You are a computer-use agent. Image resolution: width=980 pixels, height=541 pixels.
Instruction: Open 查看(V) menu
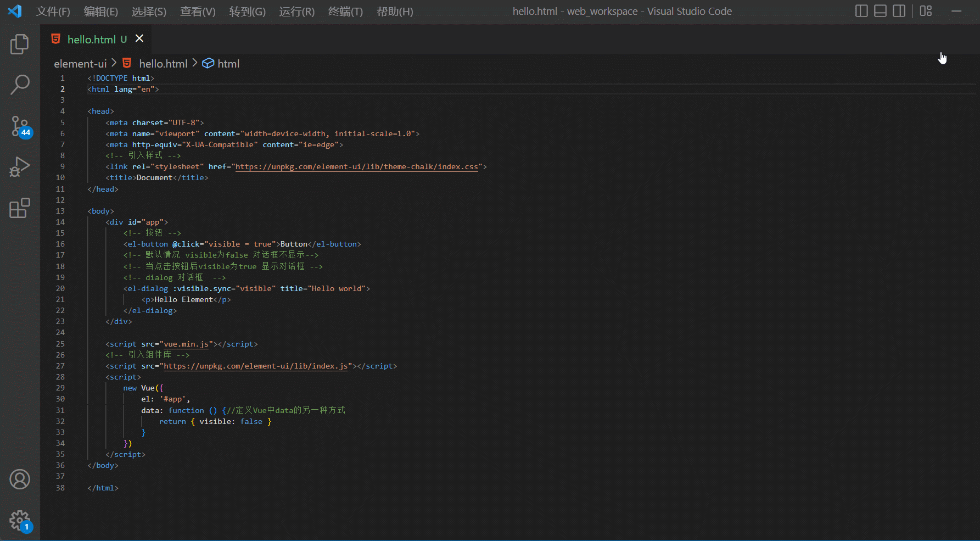click(198, 12)
